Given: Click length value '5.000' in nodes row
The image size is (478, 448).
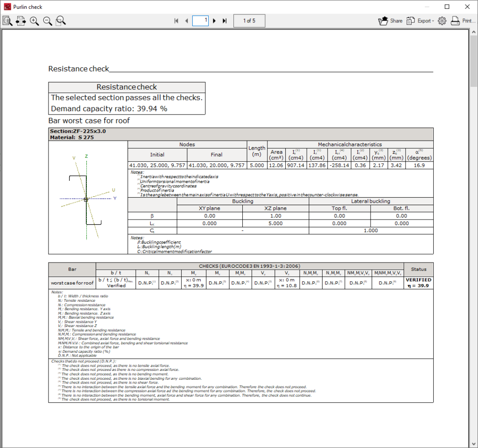Looking at the screenshot, I should (x=257, y=165).
